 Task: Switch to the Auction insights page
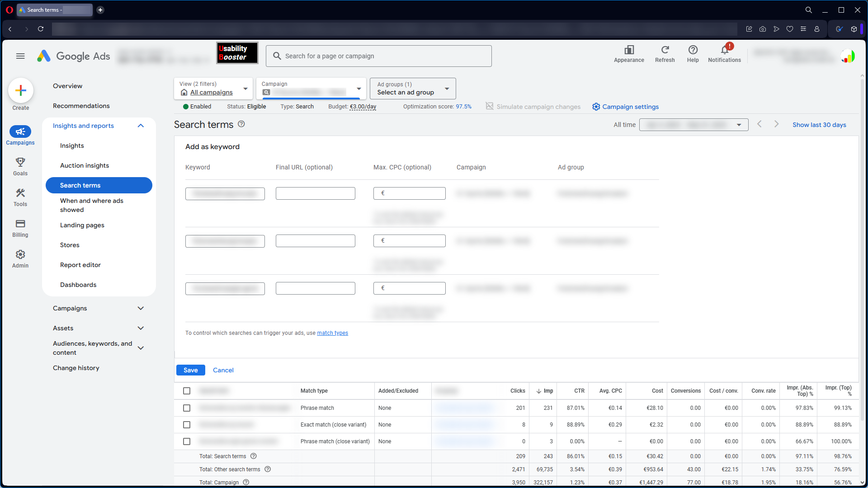(85, 165)
